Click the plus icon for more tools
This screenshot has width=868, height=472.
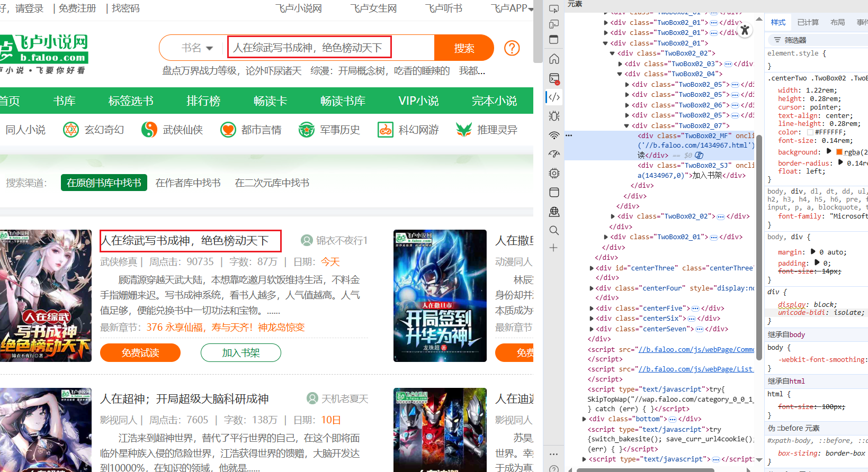pos(554,248)
